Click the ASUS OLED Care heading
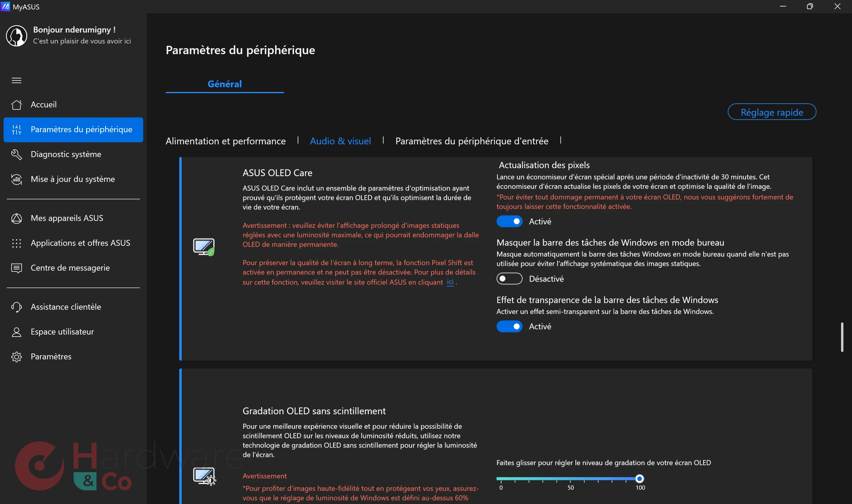Image resolution: width=852 pixels, height=504 pixels. (x=277, y=173)
